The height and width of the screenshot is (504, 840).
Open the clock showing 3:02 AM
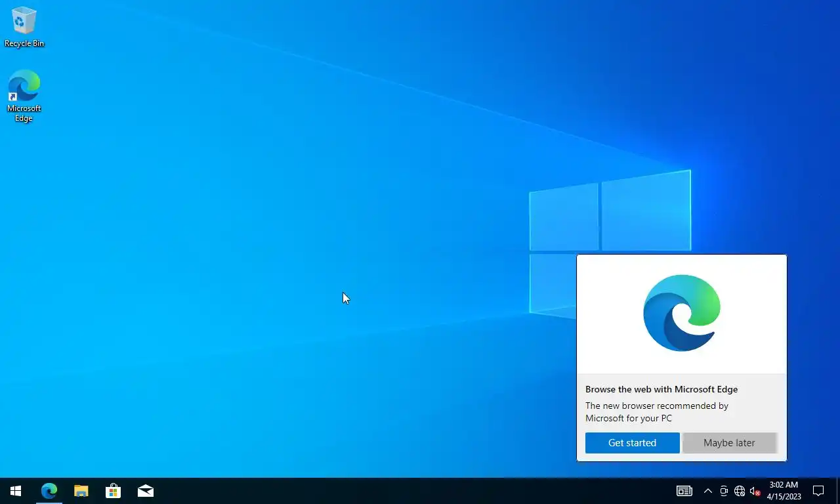(784, 491)
